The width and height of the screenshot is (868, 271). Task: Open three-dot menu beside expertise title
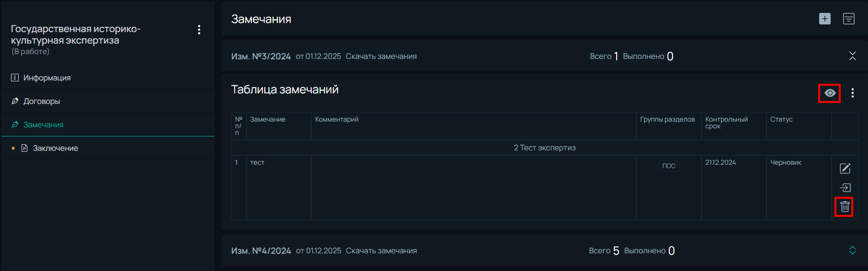[199, 30]
